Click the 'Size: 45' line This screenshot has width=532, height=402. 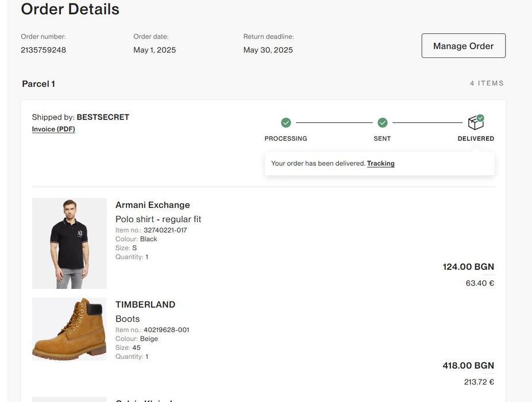tap(128, 347)
